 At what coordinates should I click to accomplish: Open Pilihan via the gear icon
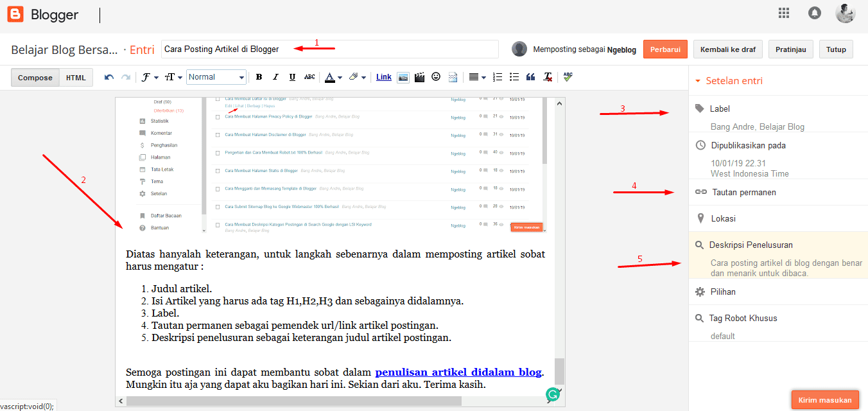point(700,292)
